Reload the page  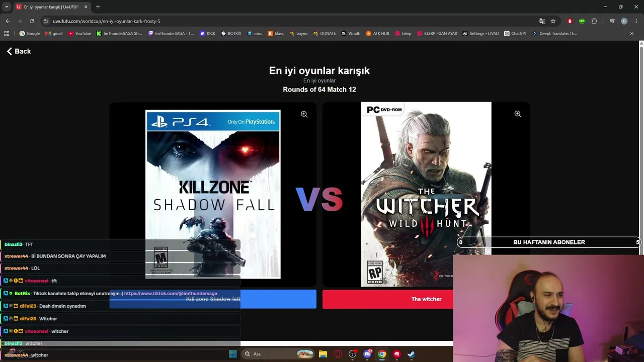point(32,21)
